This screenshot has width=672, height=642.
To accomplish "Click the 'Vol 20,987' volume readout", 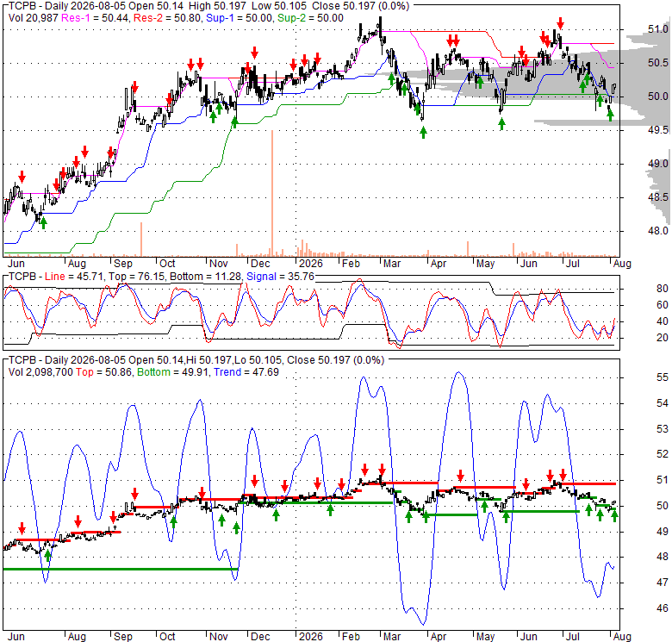I will pyautogui.click(x=34, y=18).
